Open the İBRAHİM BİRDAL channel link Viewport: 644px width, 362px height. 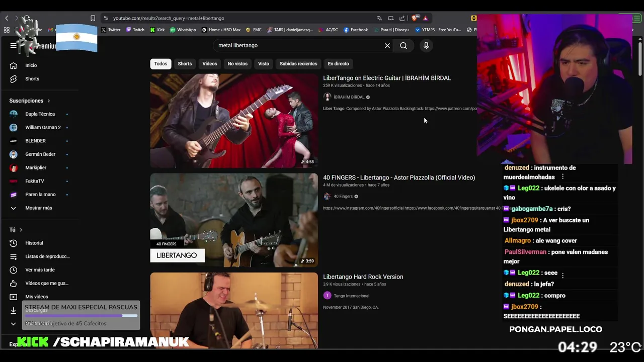click(x=349, y=97)
